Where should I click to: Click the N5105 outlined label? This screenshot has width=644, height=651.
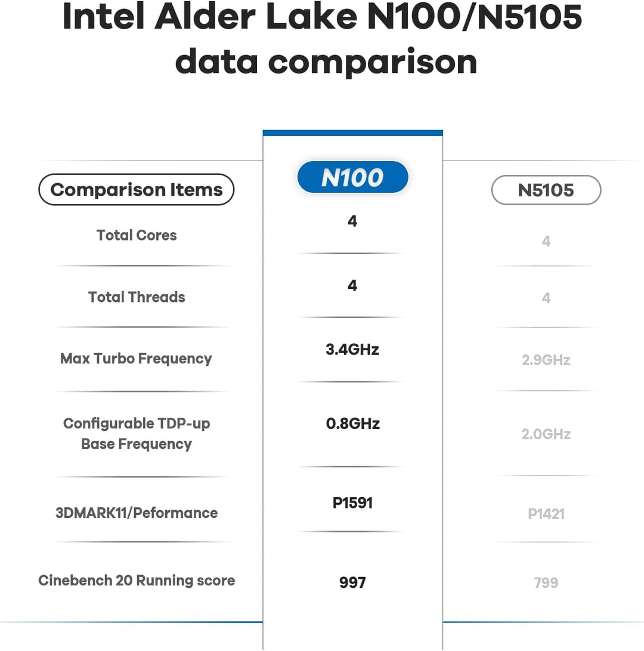tap(546, 190)
